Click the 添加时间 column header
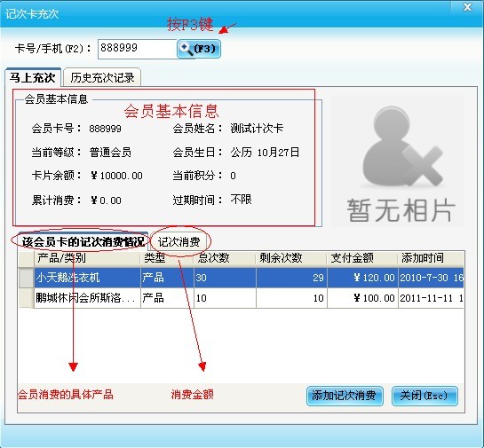 pyautogui.click(x=431, y=258)
